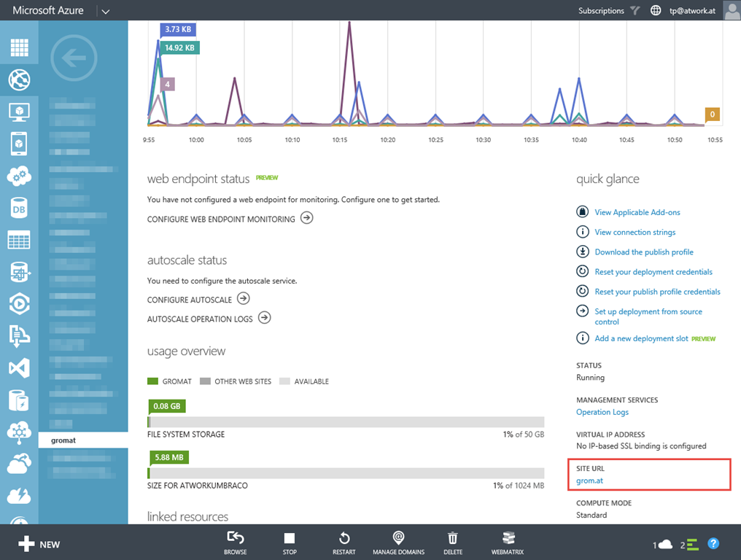Click Download the publish profile link
This screenshot has height=560, width=741.
(643, 252)
